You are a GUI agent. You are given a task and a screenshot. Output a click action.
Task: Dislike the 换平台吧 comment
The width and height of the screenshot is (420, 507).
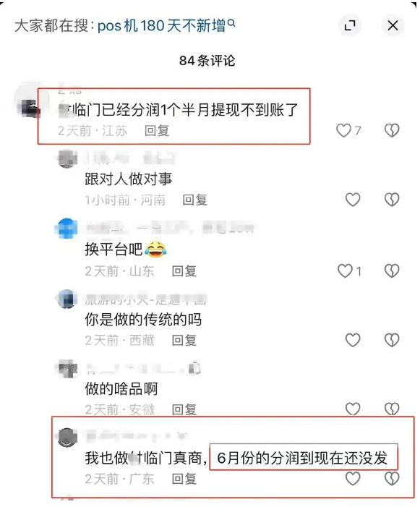[x=392, y=270]
